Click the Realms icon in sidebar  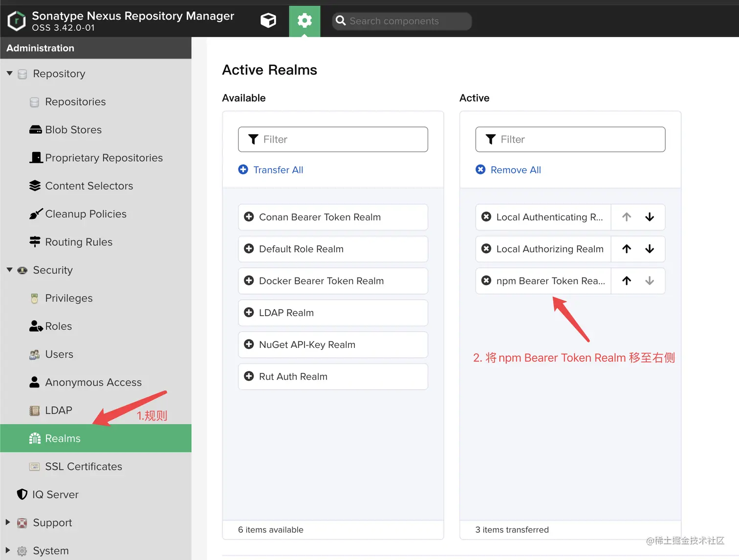pyautogui.click(x=35, y=438)
